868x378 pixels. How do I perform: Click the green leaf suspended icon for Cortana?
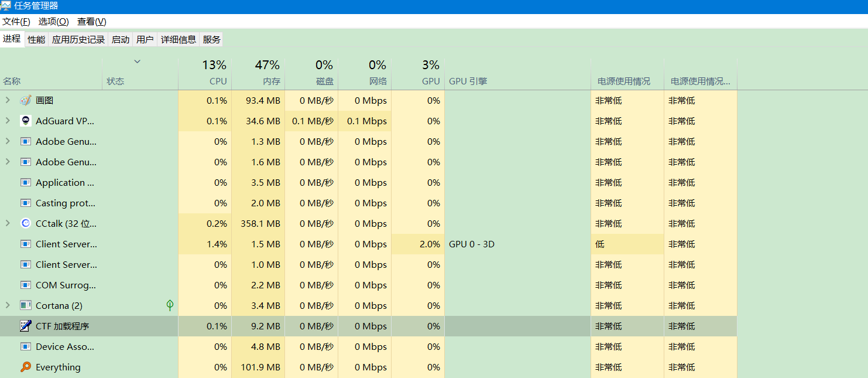pos(170,305)
